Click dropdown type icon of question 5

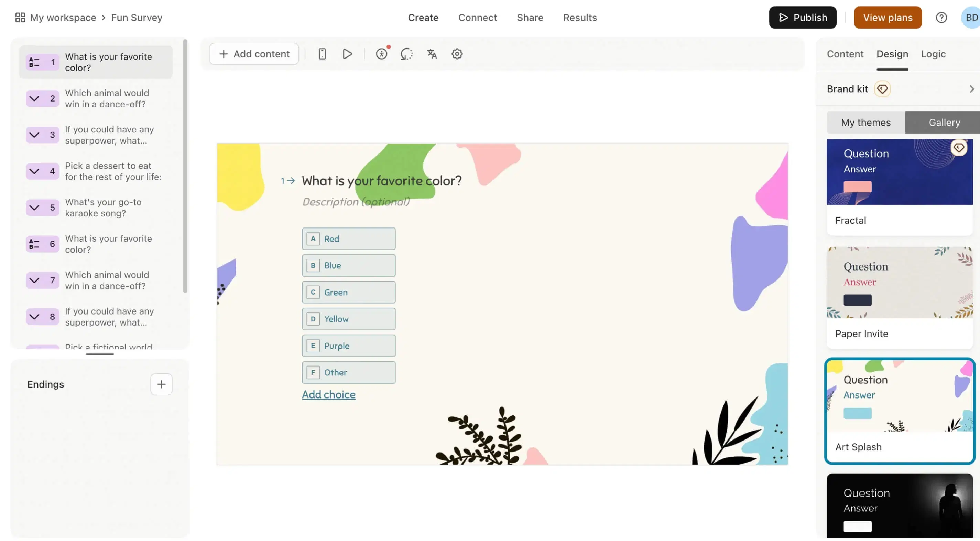34,208
